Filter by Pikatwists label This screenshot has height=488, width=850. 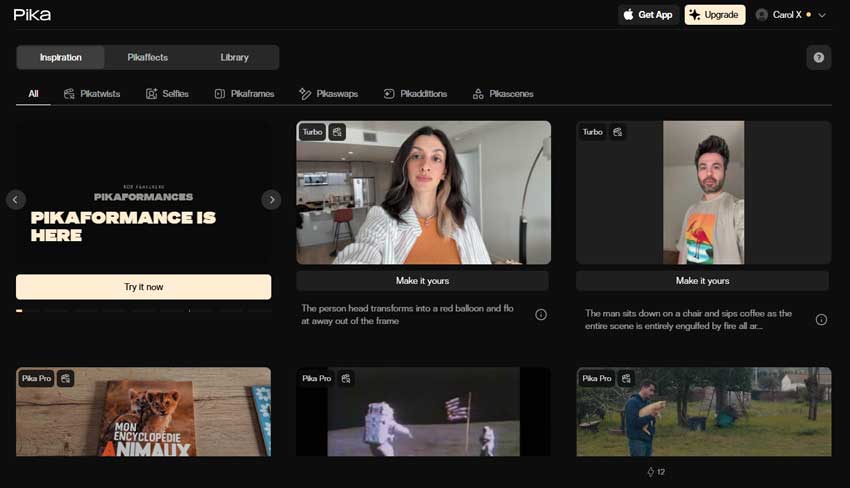point(100,94)
